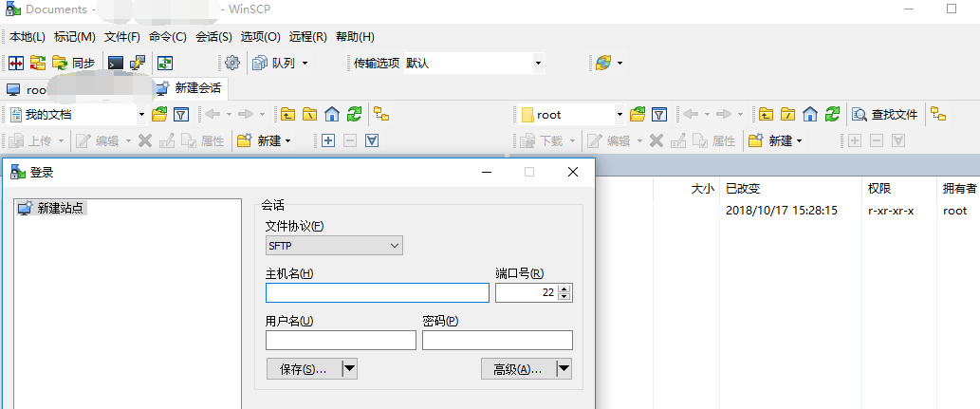This screenshot has width=980, height=409.
Task: Show the remote directory tree icon
Action: 938,115
